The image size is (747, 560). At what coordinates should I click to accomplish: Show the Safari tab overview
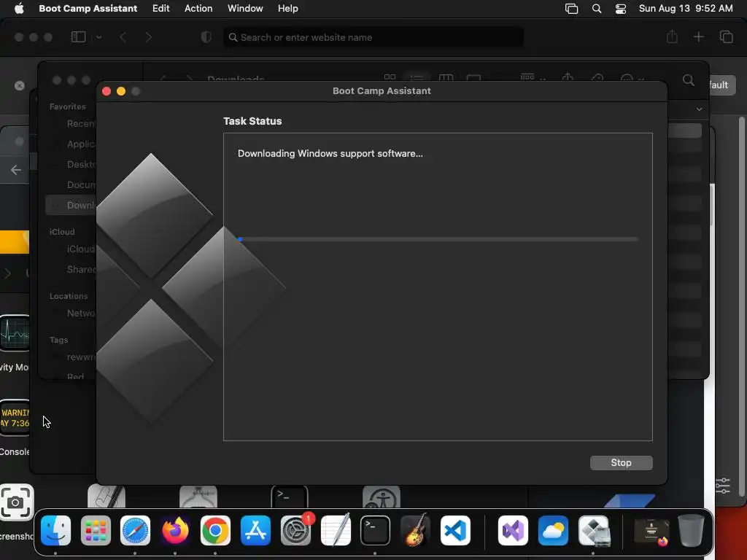click(x=726, y=36)
